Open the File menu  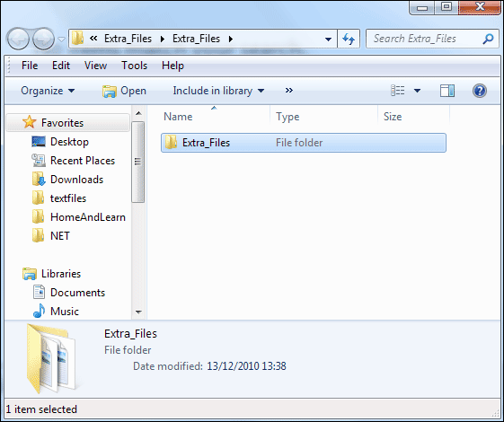point(30,66)
